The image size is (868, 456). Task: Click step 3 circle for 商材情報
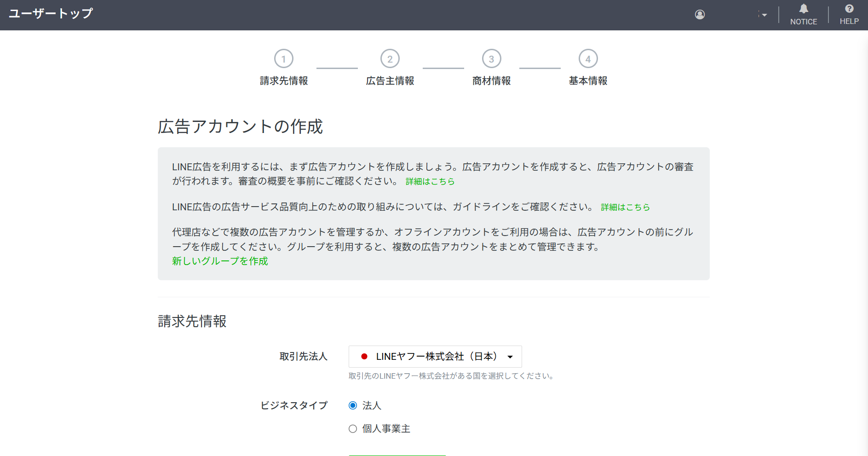click(x=491, y=59)
